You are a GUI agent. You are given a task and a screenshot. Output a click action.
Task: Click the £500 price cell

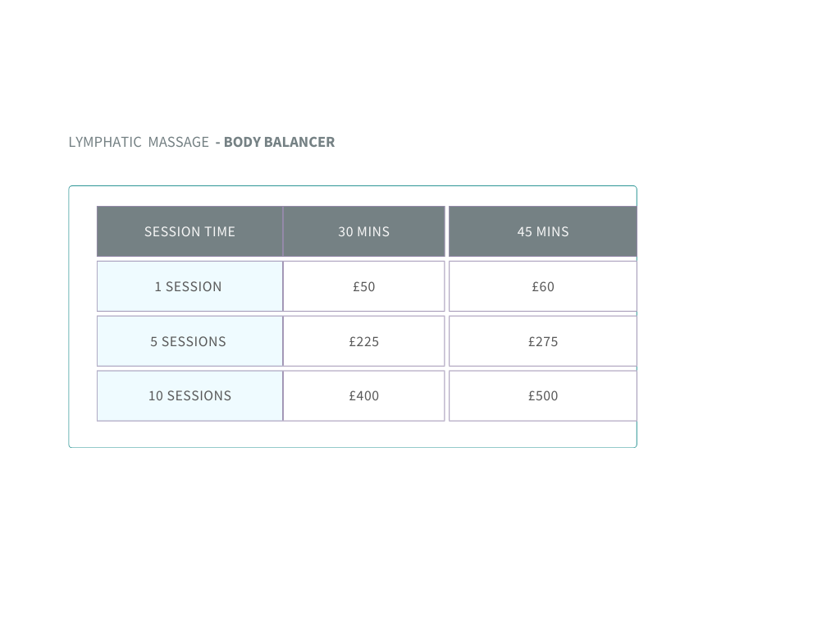click(542, 395)
